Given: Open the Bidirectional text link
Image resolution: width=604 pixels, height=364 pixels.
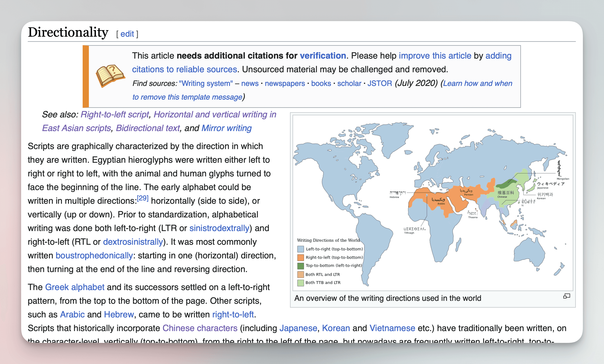Looking at the screenshot, I should (148, 128).
